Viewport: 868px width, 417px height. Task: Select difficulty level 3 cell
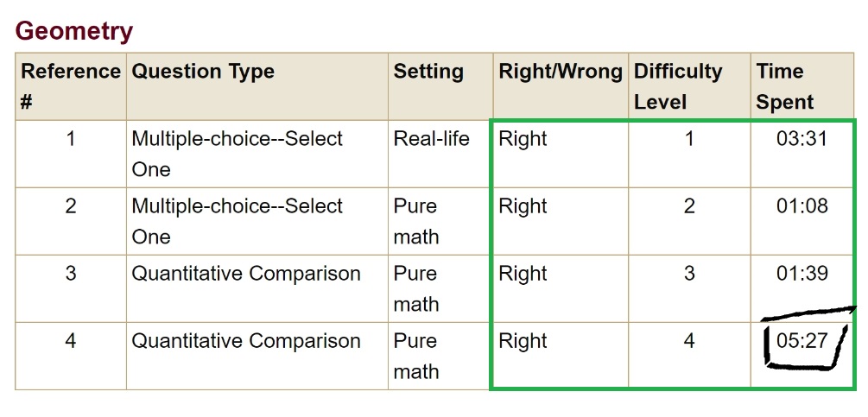click(689, 274)
